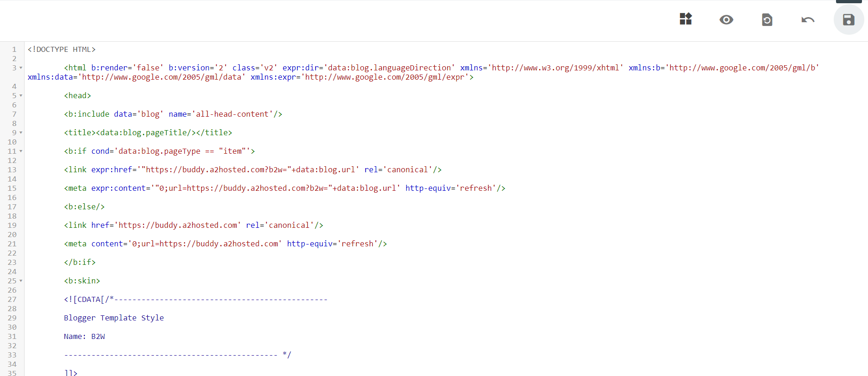Collapse the head section fold arrow

point(21,96)
